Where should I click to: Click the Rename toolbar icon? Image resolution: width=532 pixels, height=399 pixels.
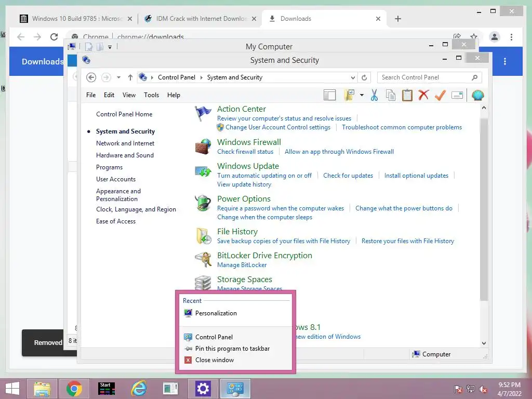[x=457, y=96]
